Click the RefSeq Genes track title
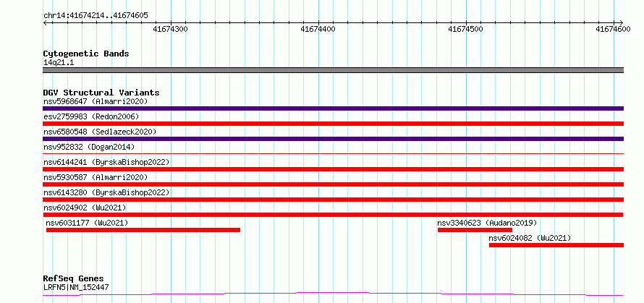Screen dimensions: 644x303 click(74, 279)
